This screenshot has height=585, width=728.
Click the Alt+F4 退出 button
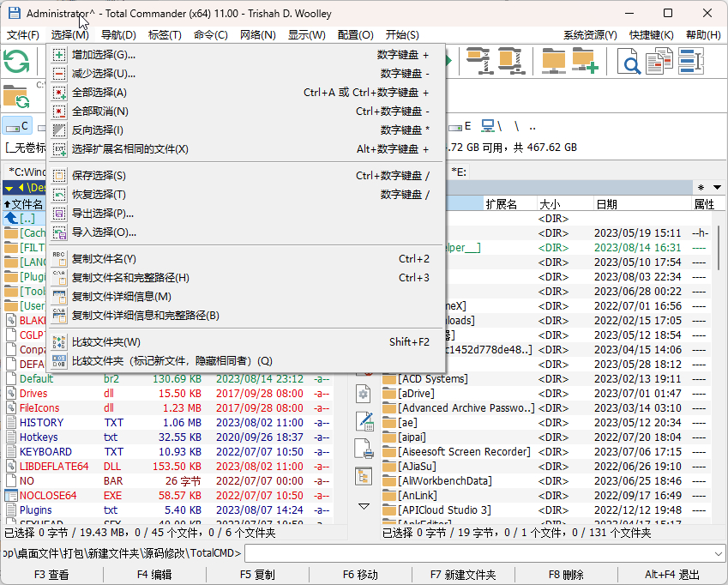[x=671, y=575]
